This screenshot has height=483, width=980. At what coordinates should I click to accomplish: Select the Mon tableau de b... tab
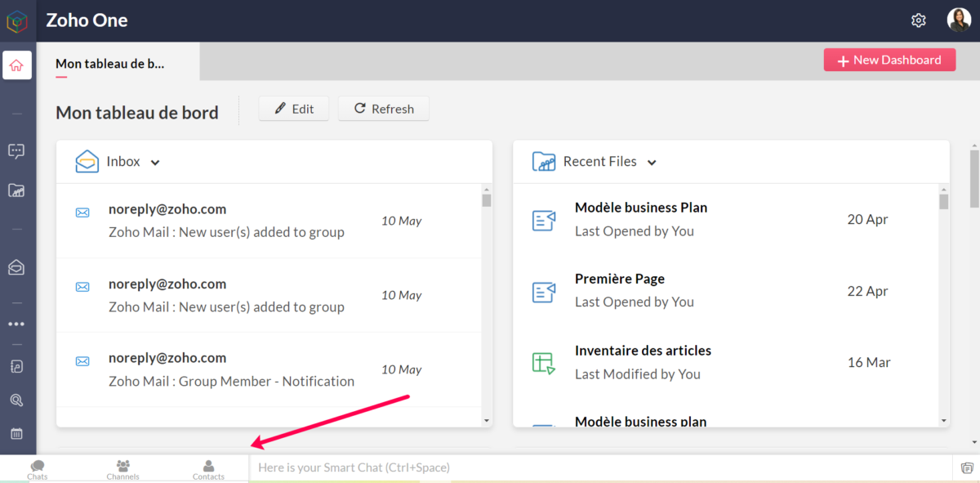pos(110,63)
